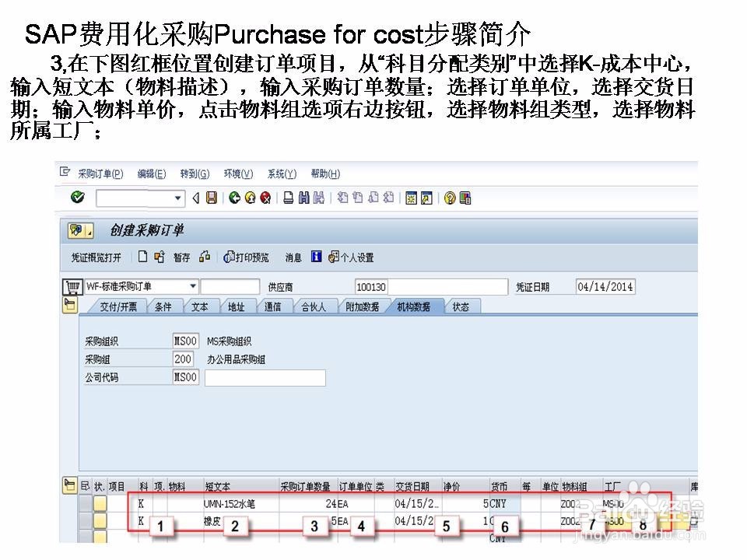Viewport: 747px width, 560px height.
Task: Click the Print icon in toolbar
Action: [288, 198]
